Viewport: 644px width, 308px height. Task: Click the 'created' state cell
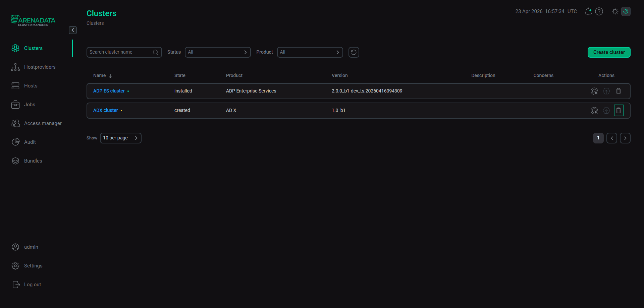(182, 111)
